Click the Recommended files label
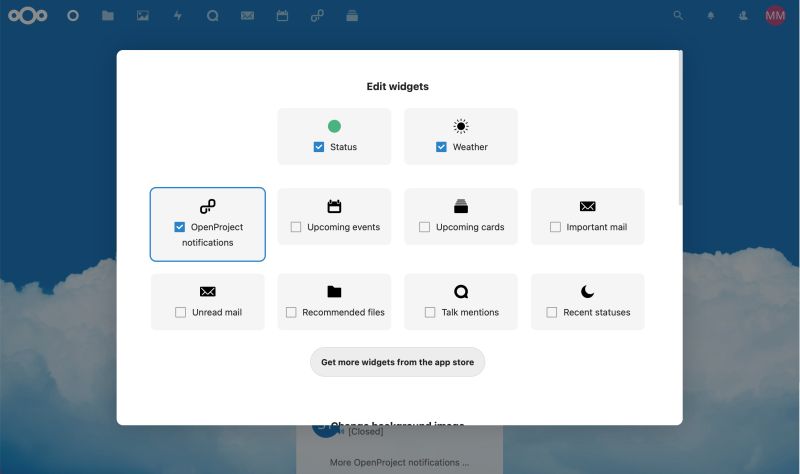The height and width of the screenshot is (474, 800). (343, 312)
